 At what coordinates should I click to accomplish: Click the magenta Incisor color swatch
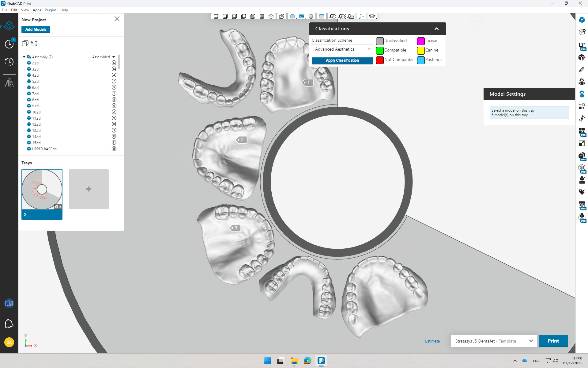click(421, 41)
